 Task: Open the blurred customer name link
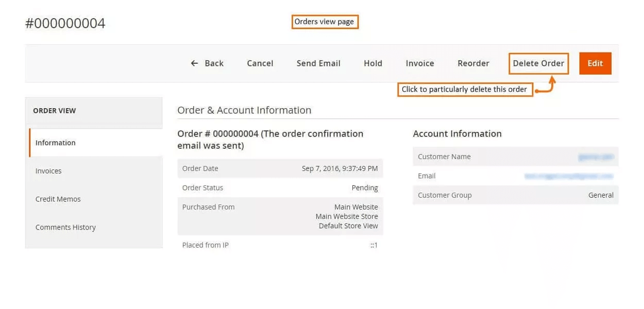click(595, 157)
